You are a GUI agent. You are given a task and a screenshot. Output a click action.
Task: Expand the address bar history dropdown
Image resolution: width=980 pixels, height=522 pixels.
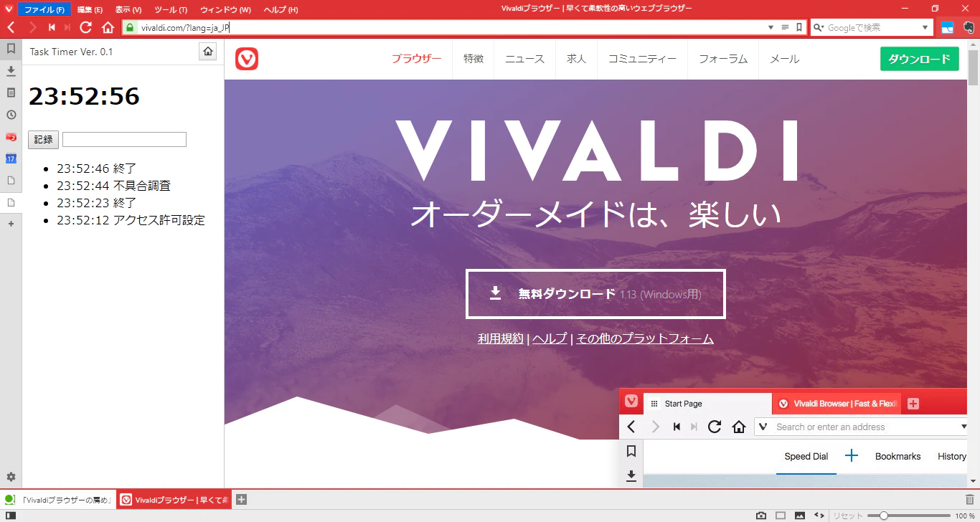pos(771,27)
